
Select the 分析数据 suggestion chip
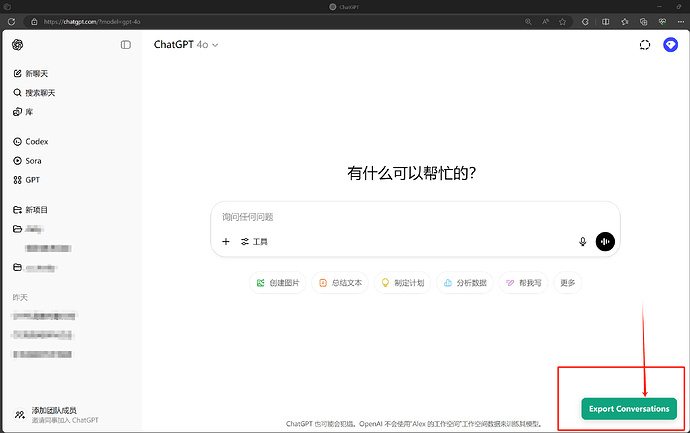[x=465, y=283]
